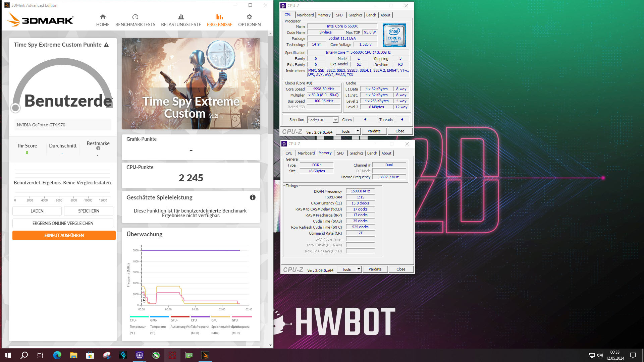This screenshot has height=362, width=644.
Task: Click the warning triangle next to score title
Action: click(x=106, y=45)
